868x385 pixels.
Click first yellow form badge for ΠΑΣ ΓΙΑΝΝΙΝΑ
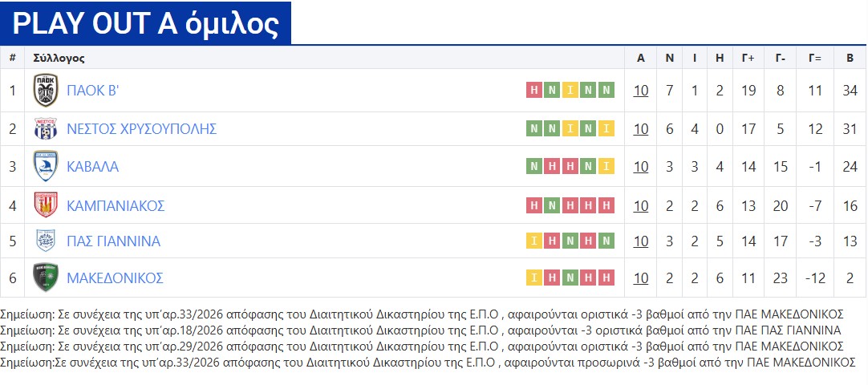coord(533,241)
